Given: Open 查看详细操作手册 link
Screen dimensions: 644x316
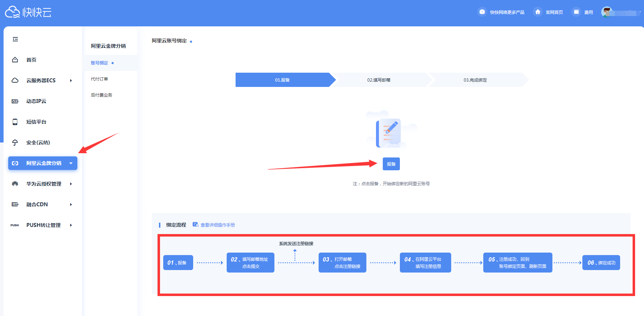Looking at the screenshot, I should [217, 225].
